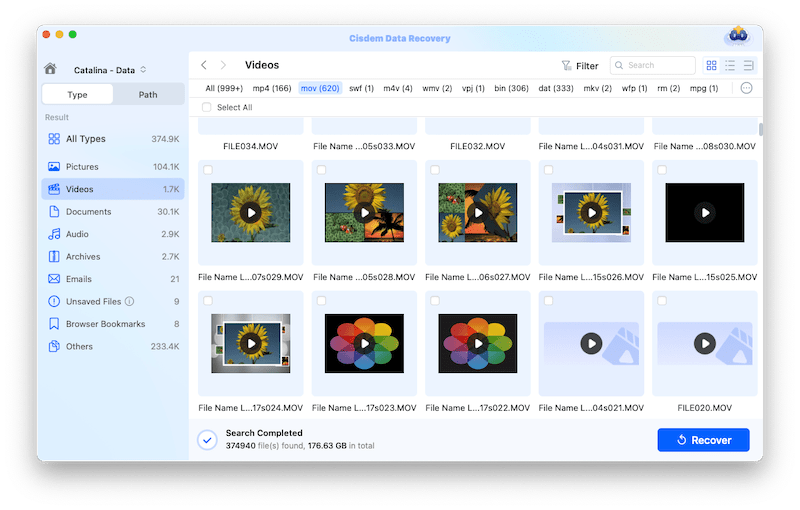Check the Select All checkbox
The image size is (800, 510).
coord(207,107)
